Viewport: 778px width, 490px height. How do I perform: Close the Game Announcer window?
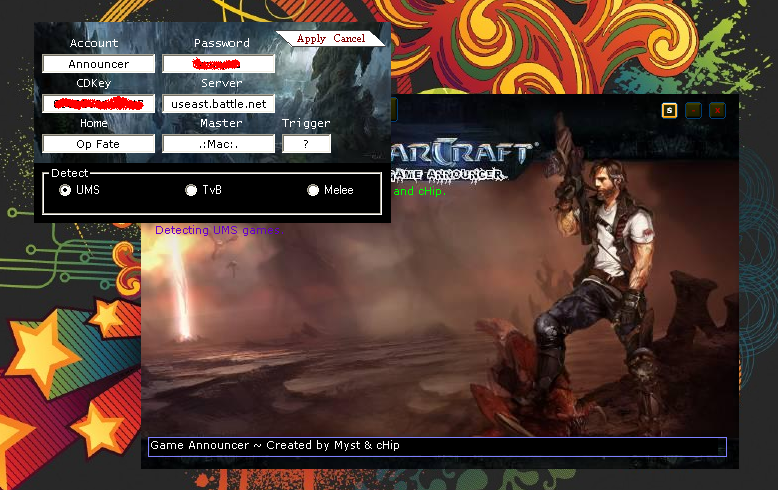click(717, 110)
